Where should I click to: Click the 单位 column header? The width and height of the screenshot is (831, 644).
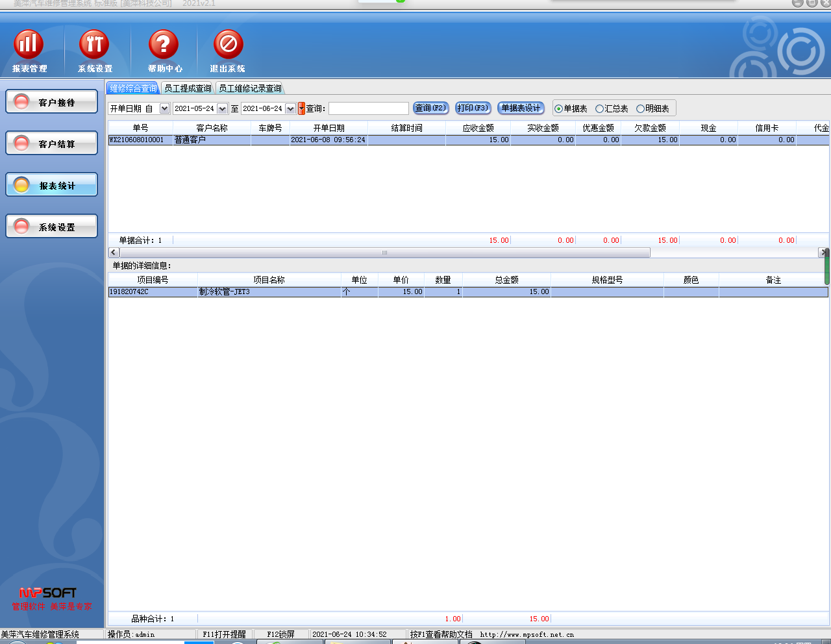[360, 280]
